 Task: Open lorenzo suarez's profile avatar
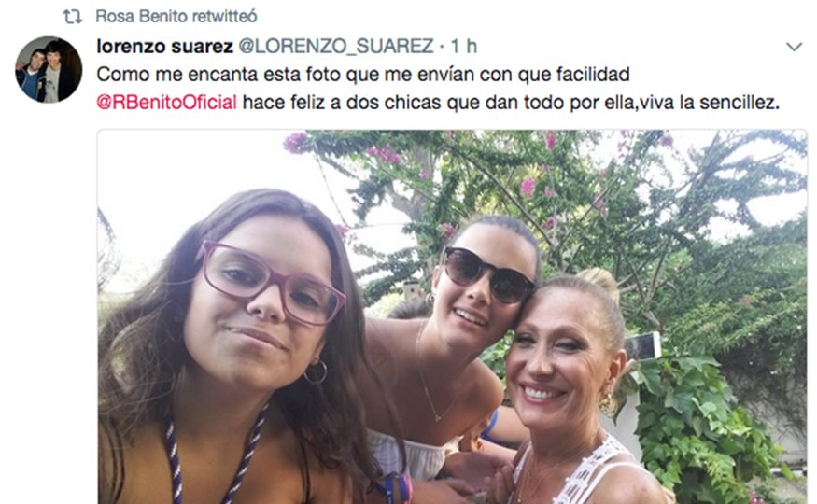pos(49,69)
